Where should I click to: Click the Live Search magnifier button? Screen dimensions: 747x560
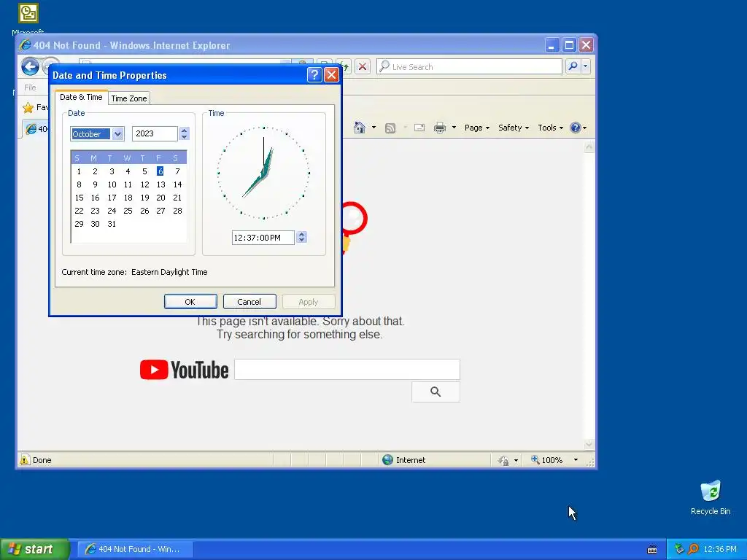[x=573, y=66]
